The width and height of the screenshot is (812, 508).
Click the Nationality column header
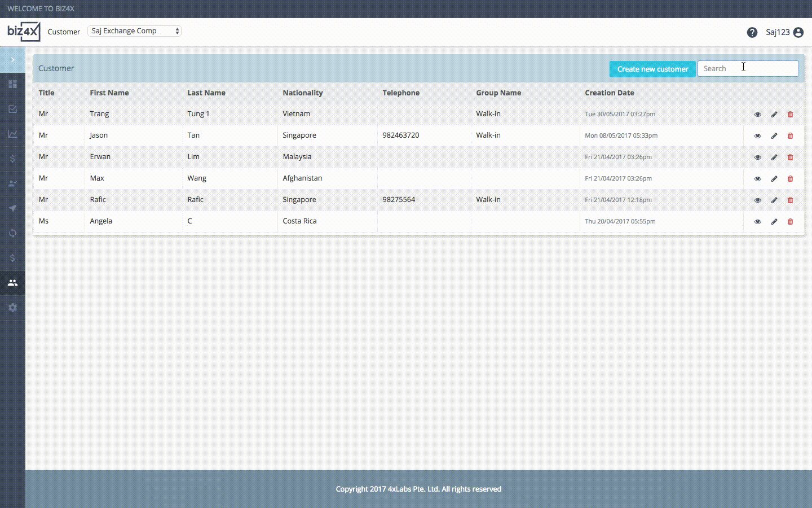(x=303, y=93)
